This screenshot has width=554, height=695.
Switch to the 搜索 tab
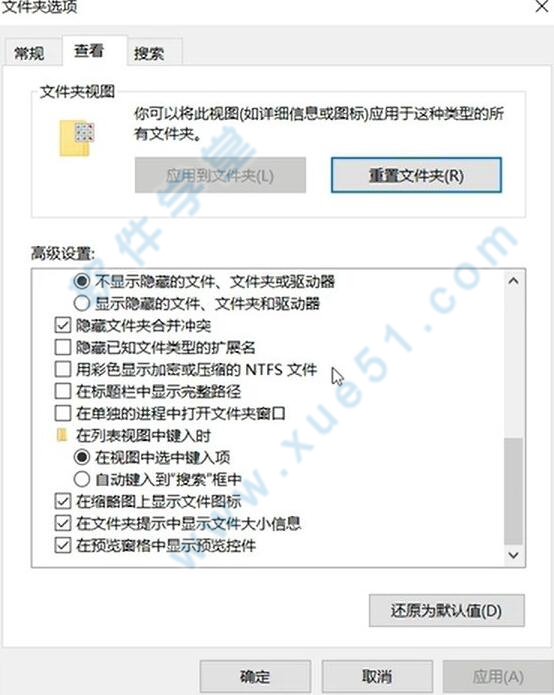(x=149, y=54)
